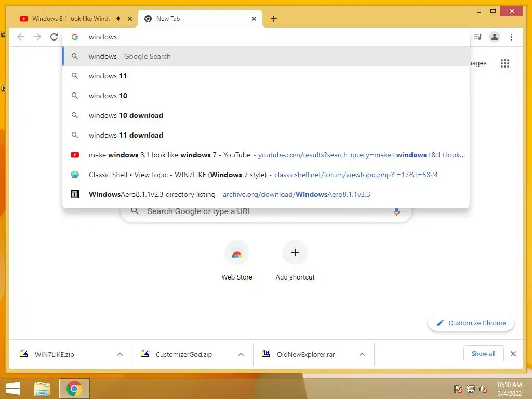Reload the page with refresh icon
This screenshot has height=399, width=532.
[x=54, y=37]
